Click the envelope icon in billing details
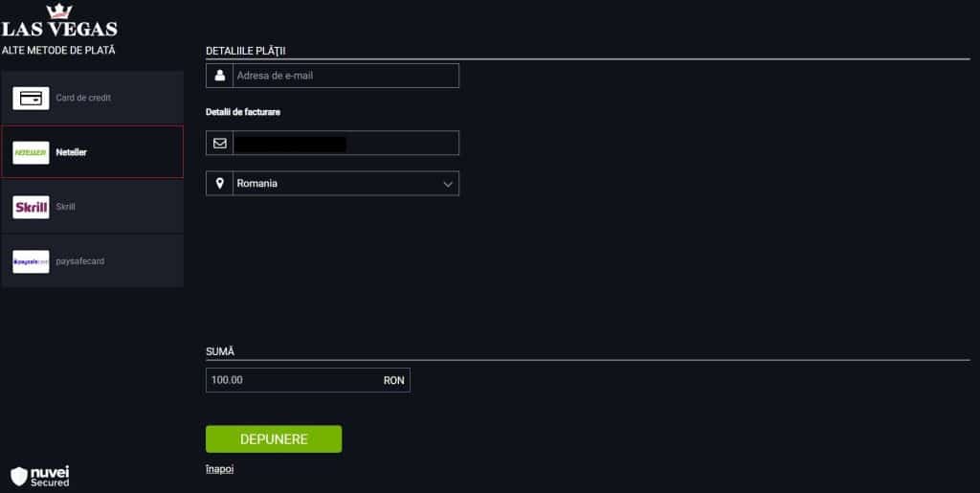Viewport: 980px width, 493px height. pyautogui.click(x=219, y=143)
